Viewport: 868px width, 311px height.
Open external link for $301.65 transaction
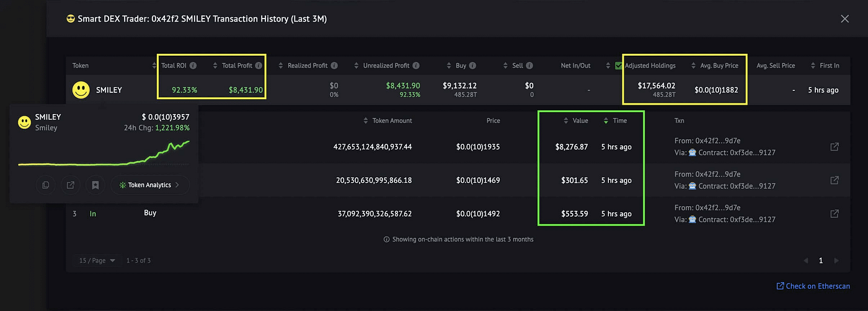point(835,180)
